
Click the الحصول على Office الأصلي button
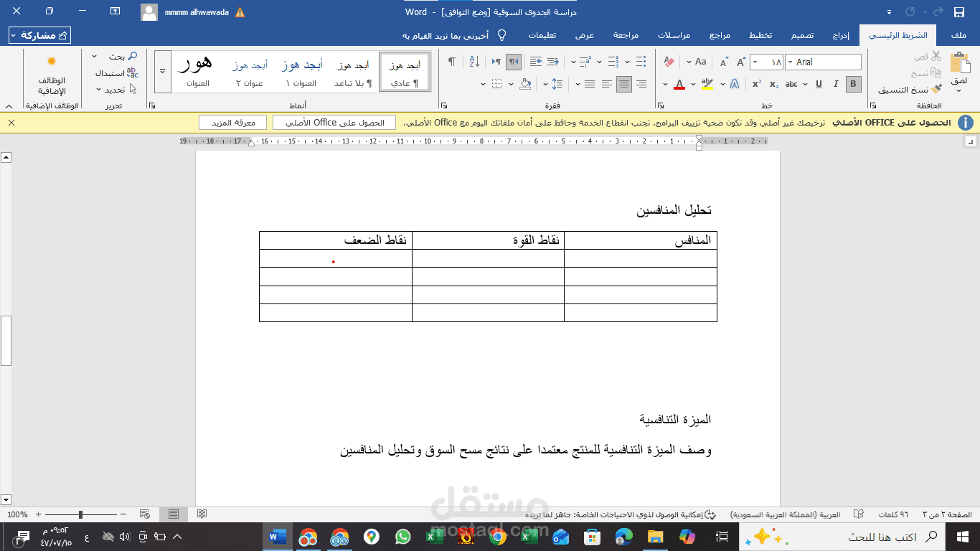(x=334, y=122)
